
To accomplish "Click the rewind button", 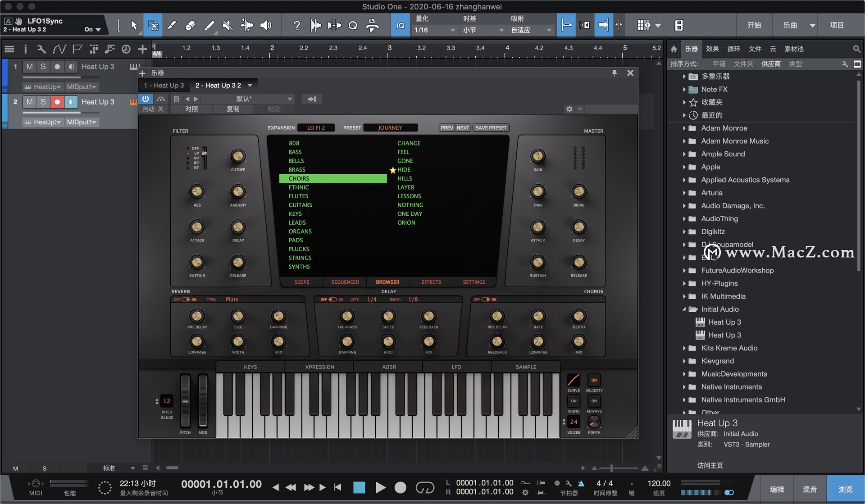I will [x=291, y=487].
